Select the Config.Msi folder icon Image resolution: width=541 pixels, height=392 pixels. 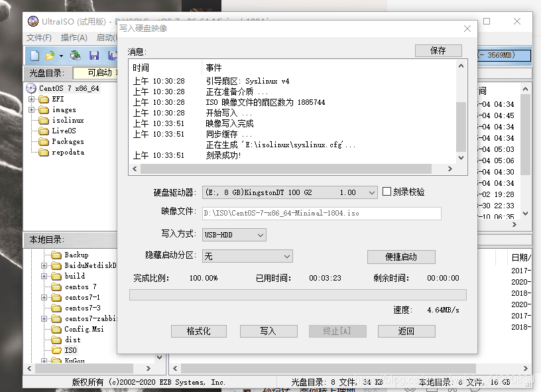tap(56, 329)
